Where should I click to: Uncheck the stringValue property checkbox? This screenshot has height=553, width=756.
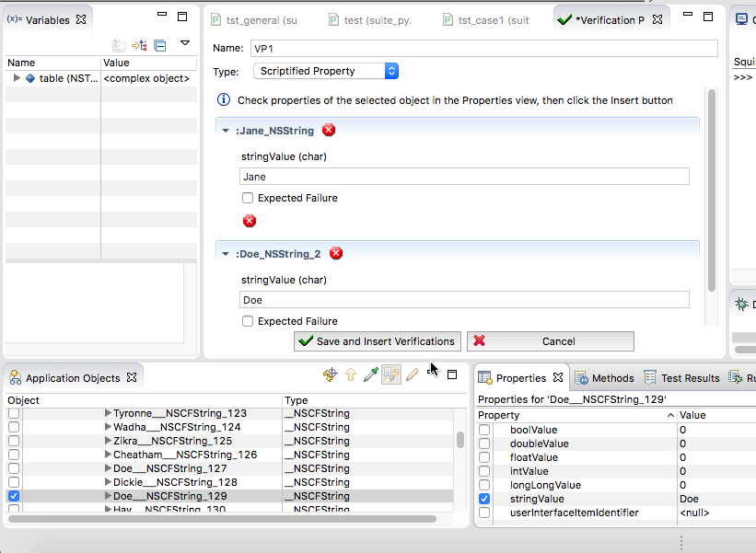[484, 499]
